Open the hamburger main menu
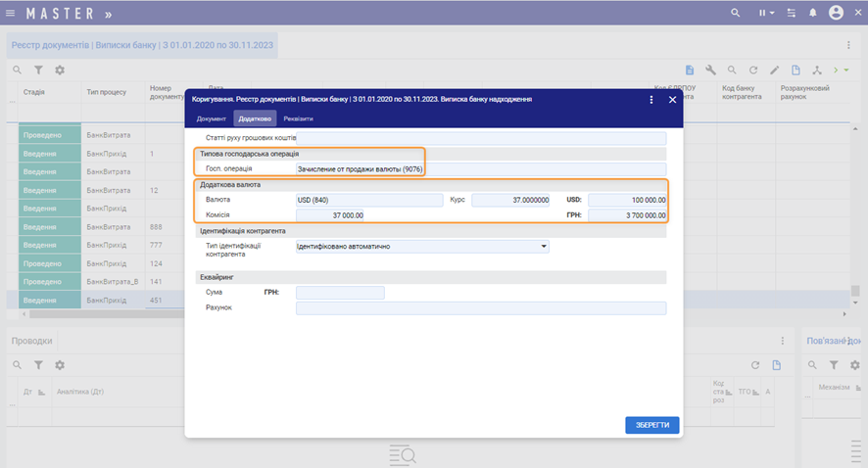 [11, 14]
